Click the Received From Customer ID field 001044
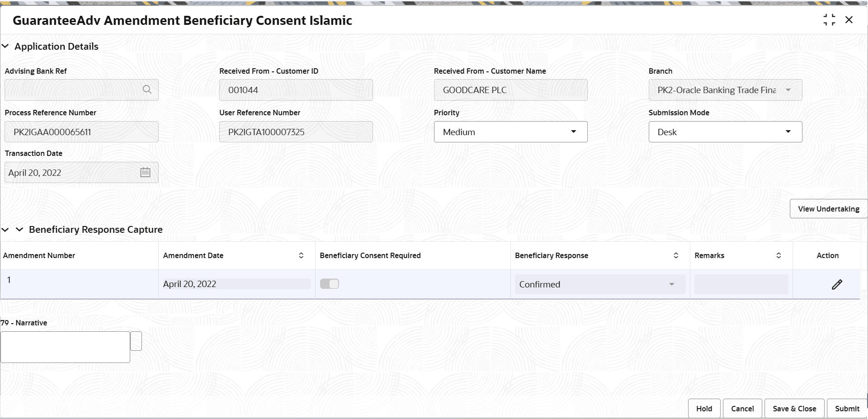This screenshot has width=868, height=419. pyautogui.click(x=296, y=90)
